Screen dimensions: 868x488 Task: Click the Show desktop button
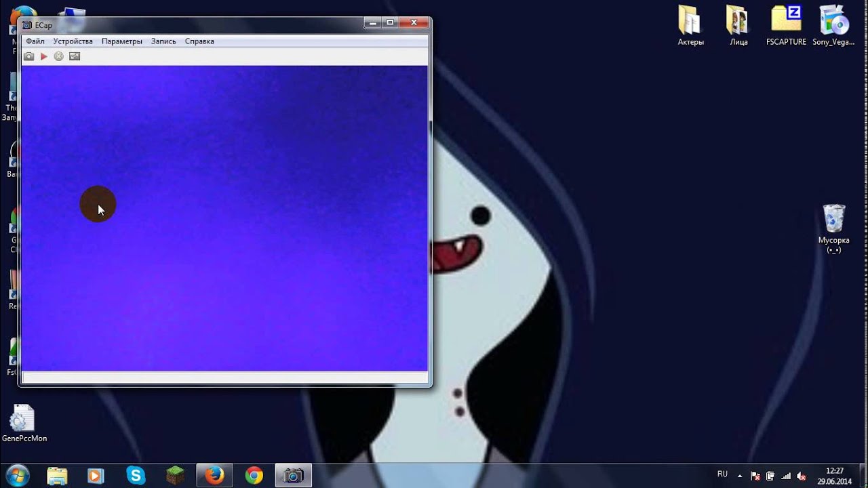pos(863,476)
